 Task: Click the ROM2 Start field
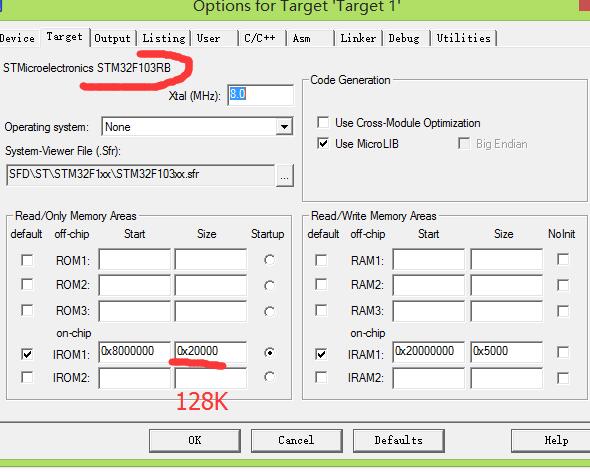pos(134,285)
